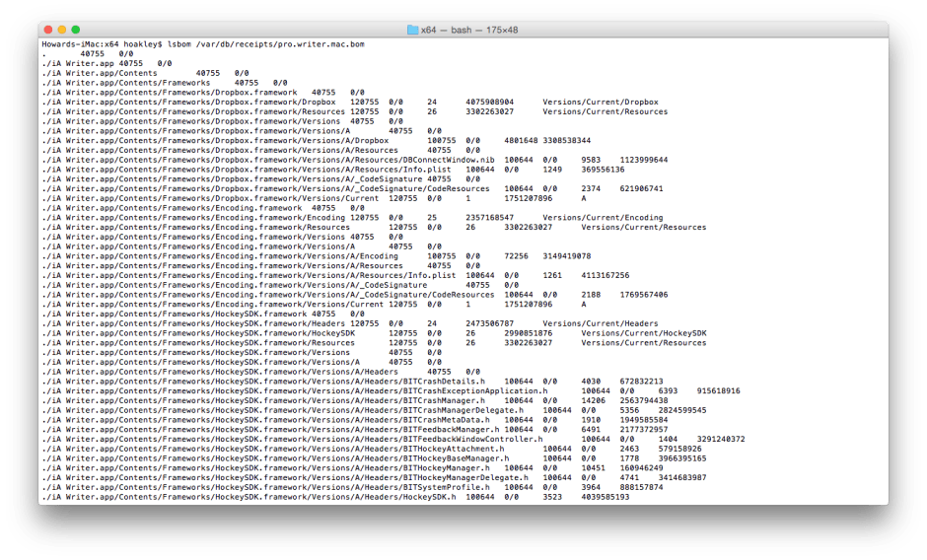Click 'Versions/Current/HockeySDK' symlink target text

point(643,333)
